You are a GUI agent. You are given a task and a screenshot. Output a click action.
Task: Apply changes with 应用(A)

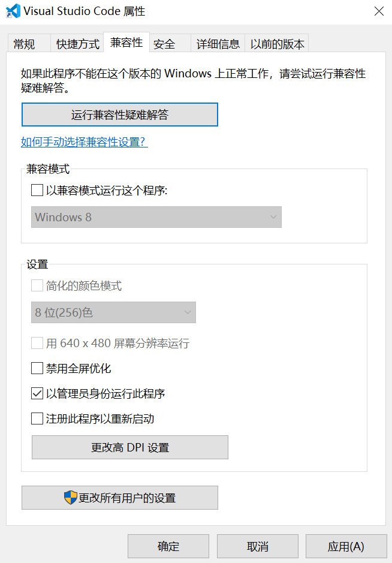(x=346, y=546)
